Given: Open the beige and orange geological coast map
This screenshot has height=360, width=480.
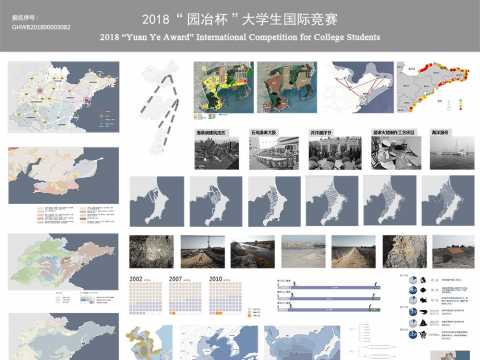Looking at the screenshot, I should click(64, 175).
